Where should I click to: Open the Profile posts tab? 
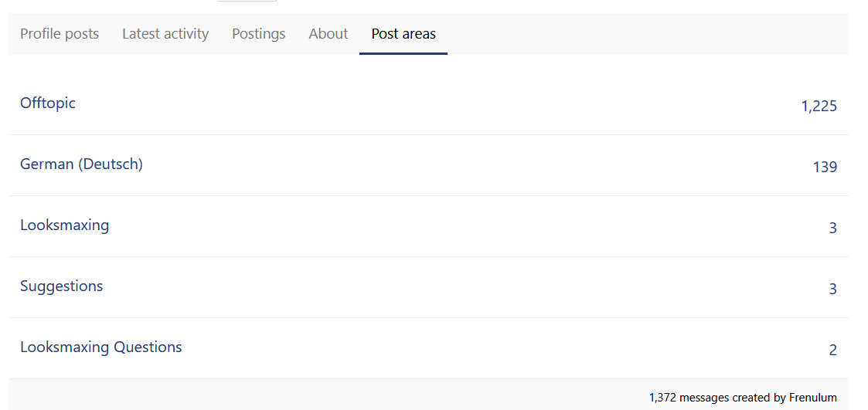click(60, 34)
